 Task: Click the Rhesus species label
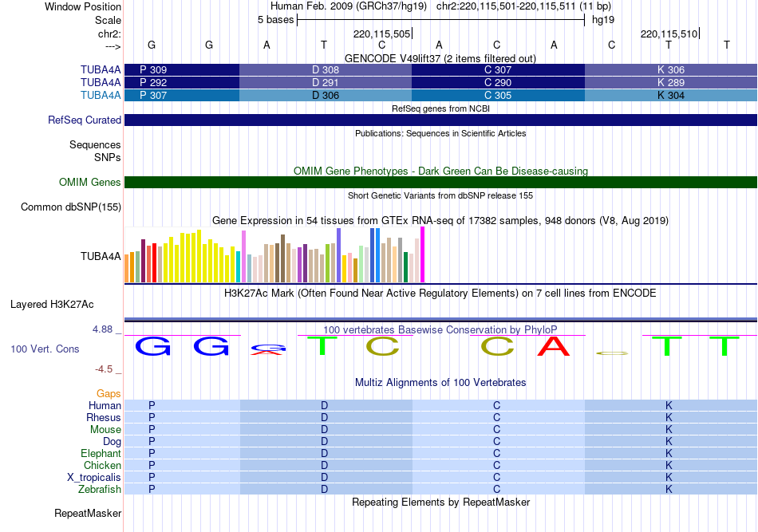[x=104, y=417]
